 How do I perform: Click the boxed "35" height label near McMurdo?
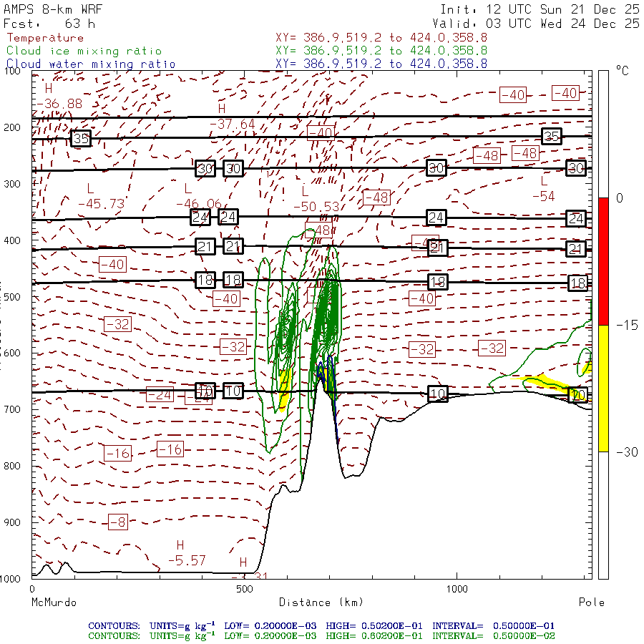pos(81,138)
